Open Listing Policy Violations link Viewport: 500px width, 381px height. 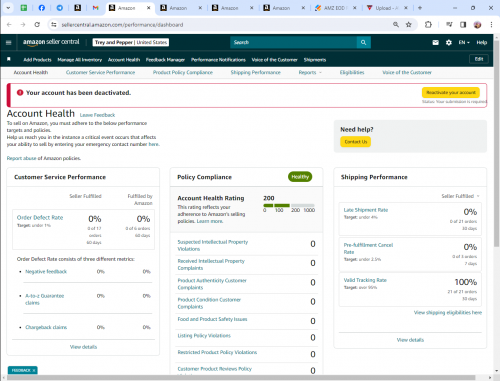coord(204,336)
